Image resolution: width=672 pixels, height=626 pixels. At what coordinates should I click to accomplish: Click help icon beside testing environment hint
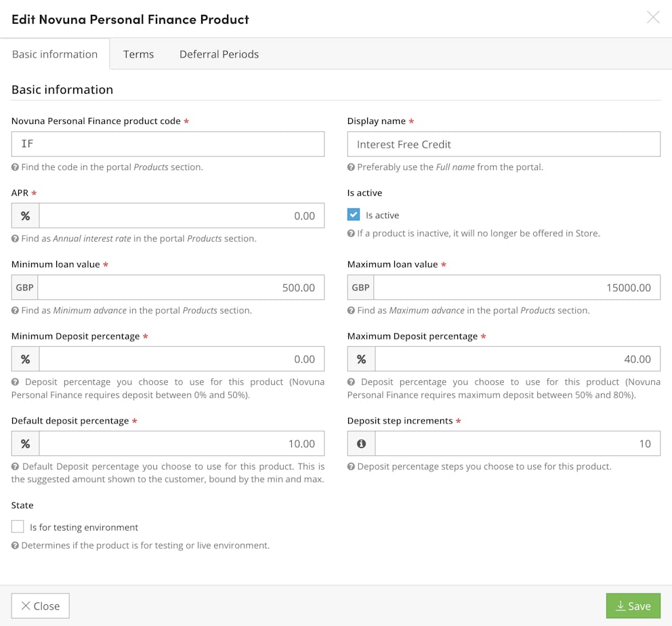[15, 545]
